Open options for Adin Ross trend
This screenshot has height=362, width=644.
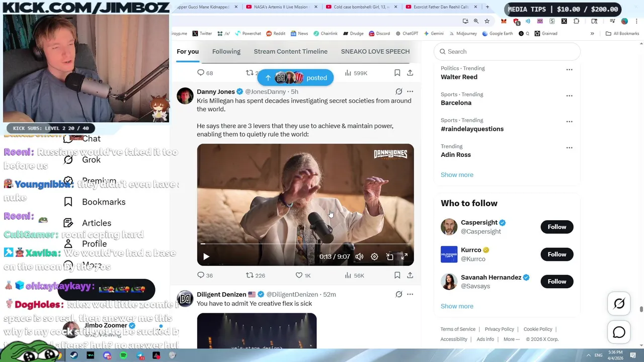[569, 148]
